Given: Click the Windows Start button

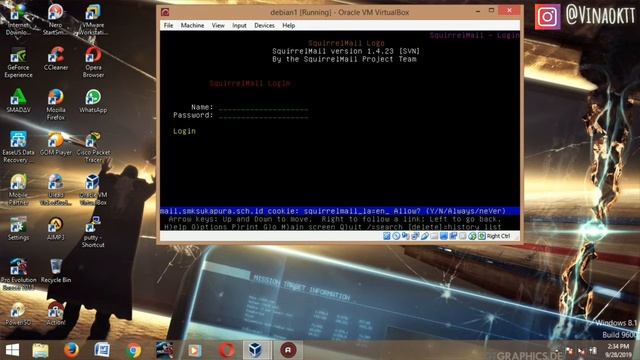Looking at the screenshot, I should (x=12, y=350).
